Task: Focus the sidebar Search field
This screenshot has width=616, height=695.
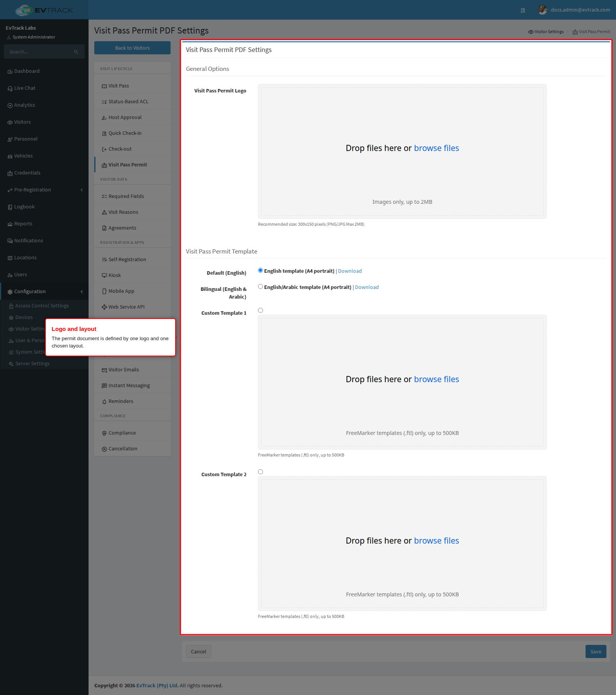Action: 44,52
